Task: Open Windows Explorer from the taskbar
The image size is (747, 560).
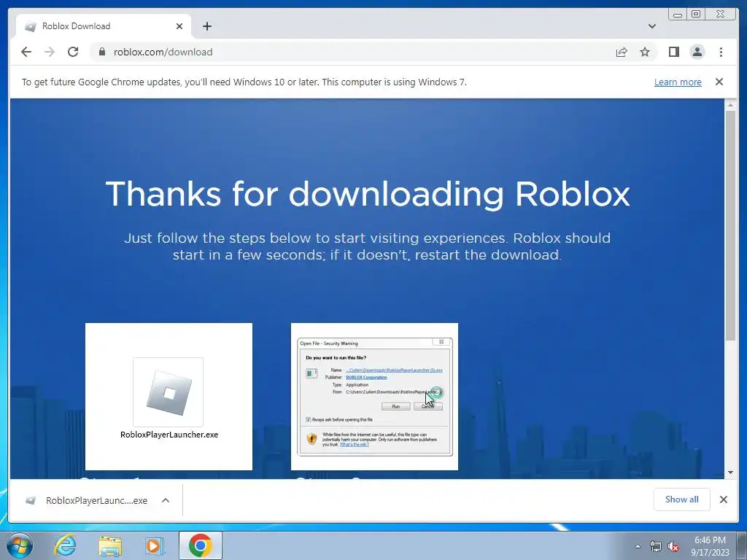Action: (x=110, y=546)
